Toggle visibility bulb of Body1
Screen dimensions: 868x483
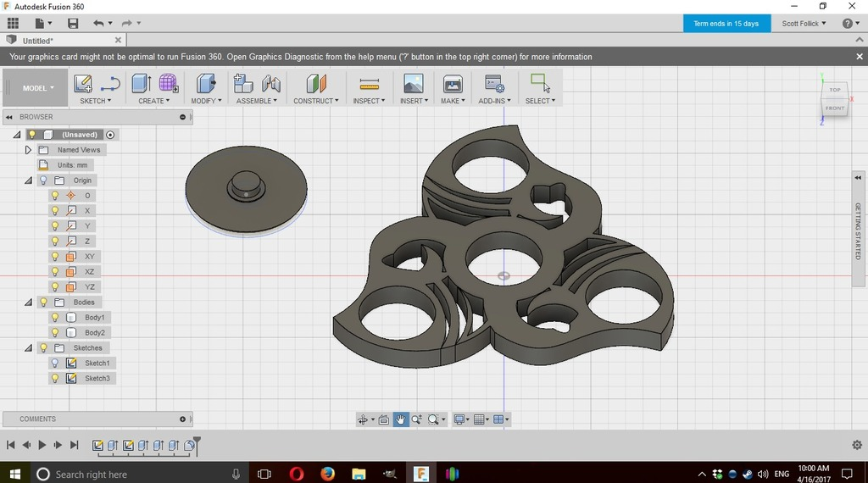pyautogui.click(x=55, y=318)
